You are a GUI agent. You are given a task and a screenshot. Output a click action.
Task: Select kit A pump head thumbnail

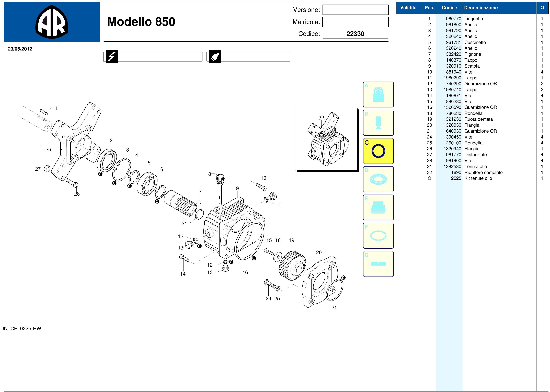pyautogui.click(x=378, y=95)
